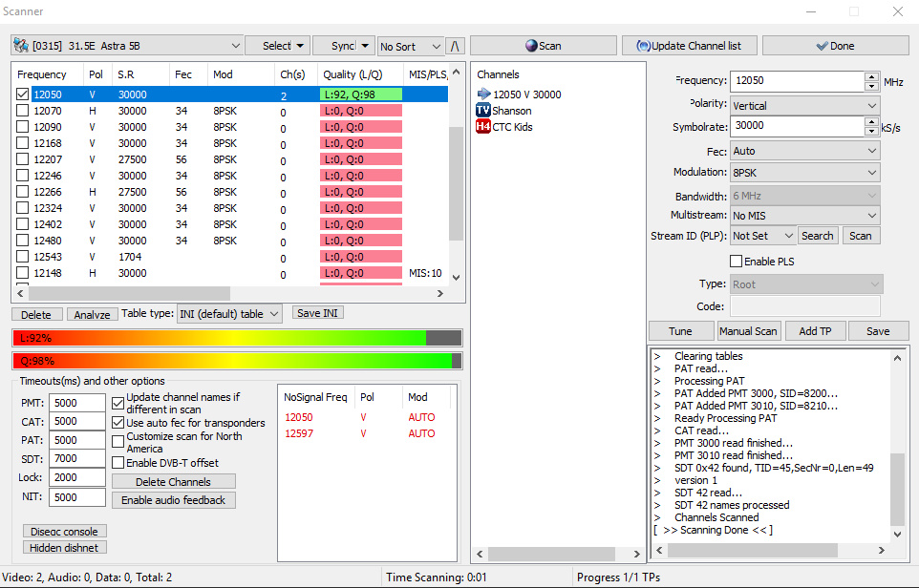The height and width of the screenshot is (588, 919).
Task: Click the S.R column header
Action: (x=140, y=74)
